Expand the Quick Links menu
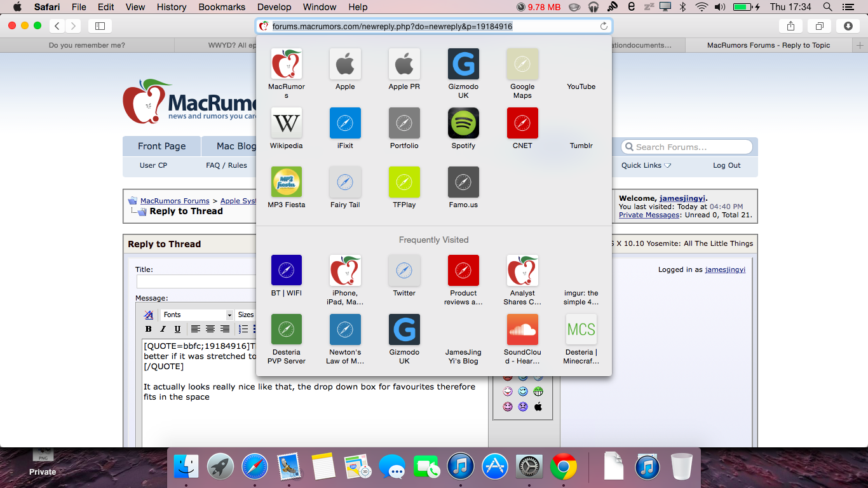The width and height of the screenshot is (868, 488). (646, 165)
